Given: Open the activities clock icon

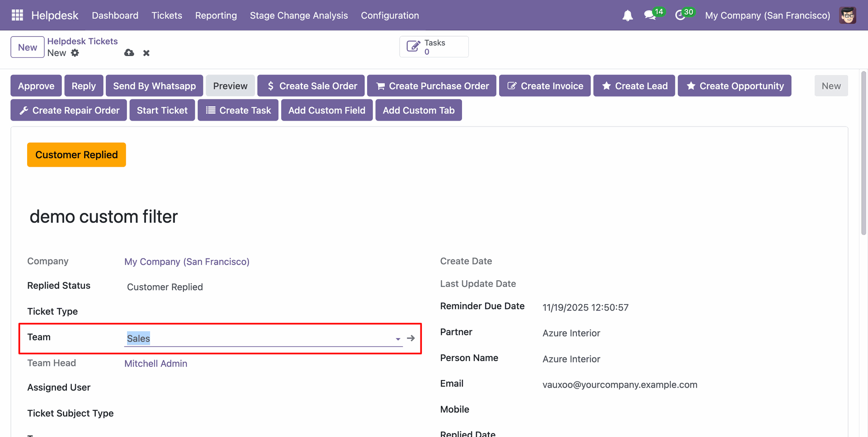Looking at the screenshot, I should tap(680, 15).
